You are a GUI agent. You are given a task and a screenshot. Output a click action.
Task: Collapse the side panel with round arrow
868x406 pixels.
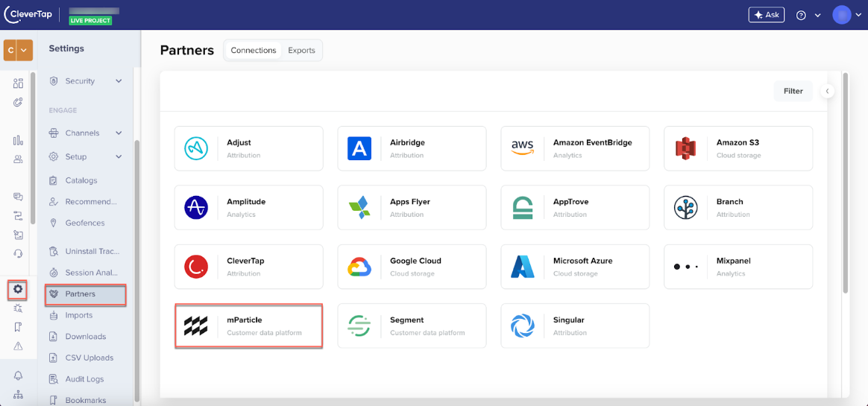coord(827,91)
